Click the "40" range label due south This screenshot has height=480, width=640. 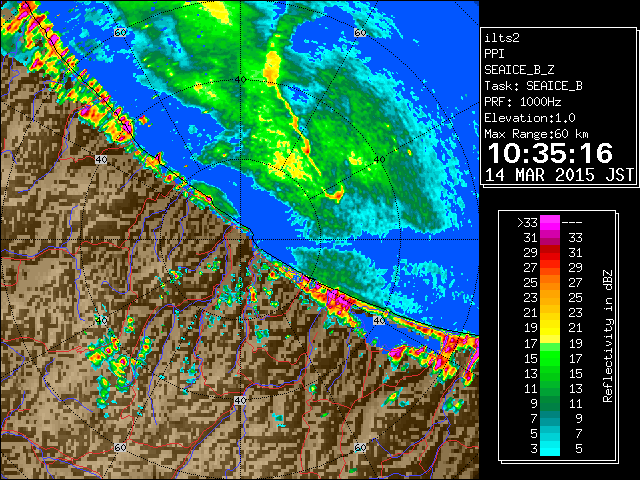[x=240, y=400]
